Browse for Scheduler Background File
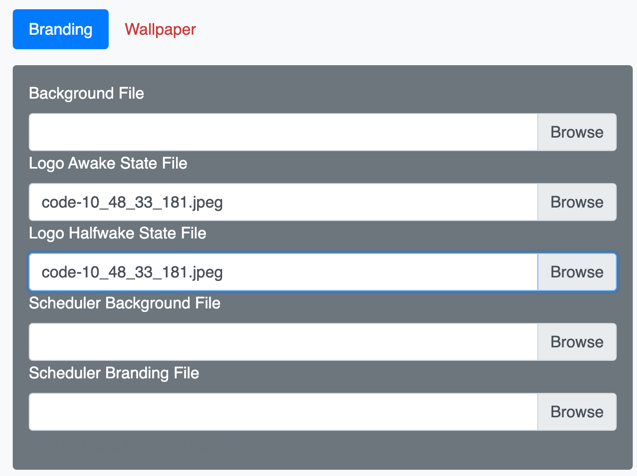The width and height of the screenshot is (637, 476). pos(576,342)
